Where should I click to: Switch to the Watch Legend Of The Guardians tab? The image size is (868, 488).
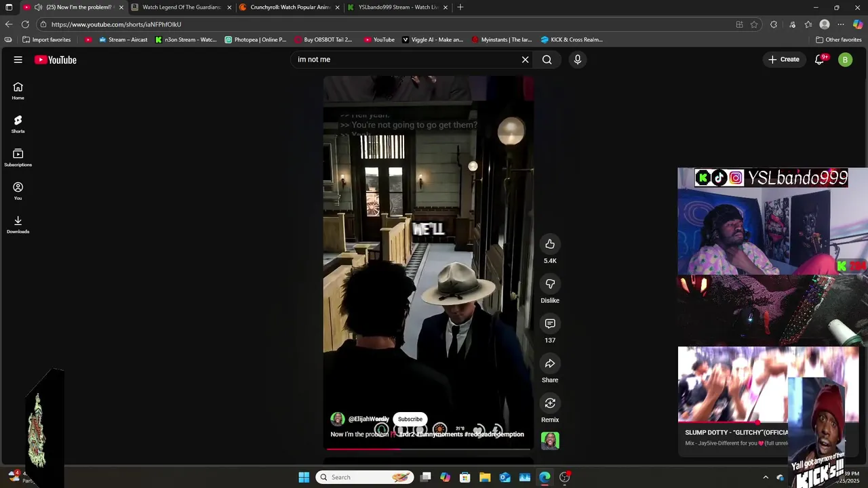pyautogui.click(x=182, y=7)
